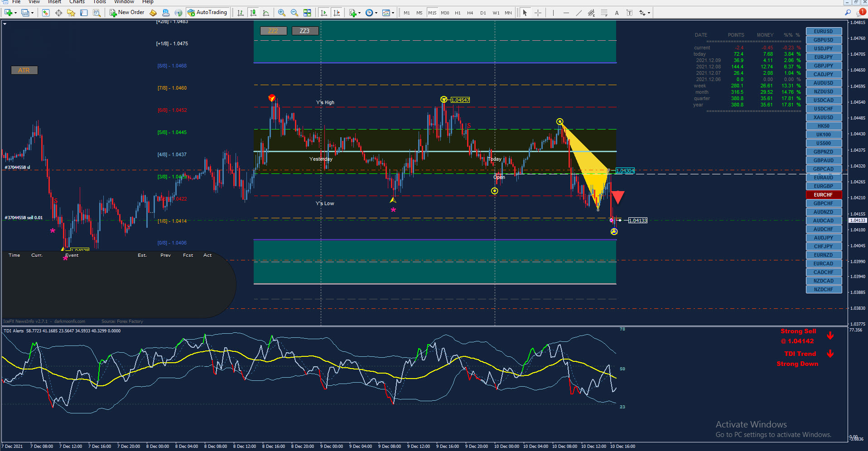868x451 pixels.
Task: Tile chart windows icon
Action: tap(307, 13)
